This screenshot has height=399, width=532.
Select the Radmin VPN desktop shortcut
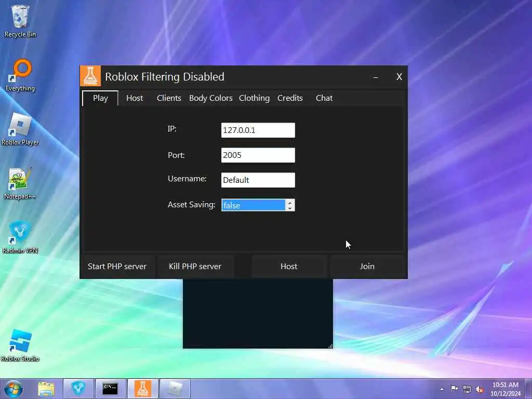click(20, 237)
